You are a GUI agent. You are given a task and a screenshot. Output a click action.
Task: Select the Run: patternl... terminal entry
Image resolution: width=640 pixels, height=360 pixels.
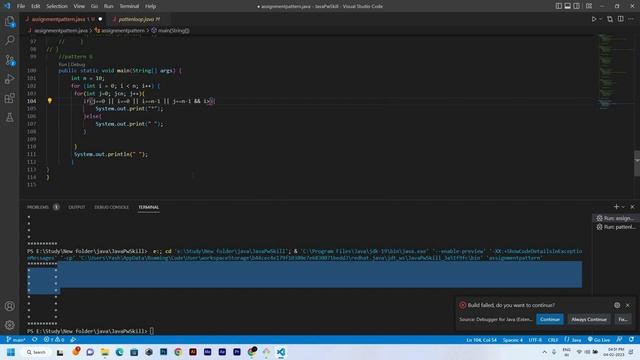[x=615, y=227]
